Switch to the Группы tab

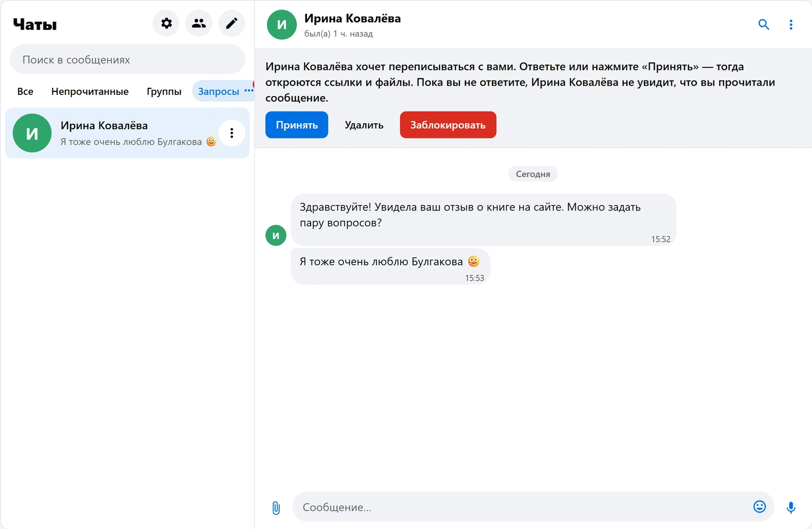[164, 91]
